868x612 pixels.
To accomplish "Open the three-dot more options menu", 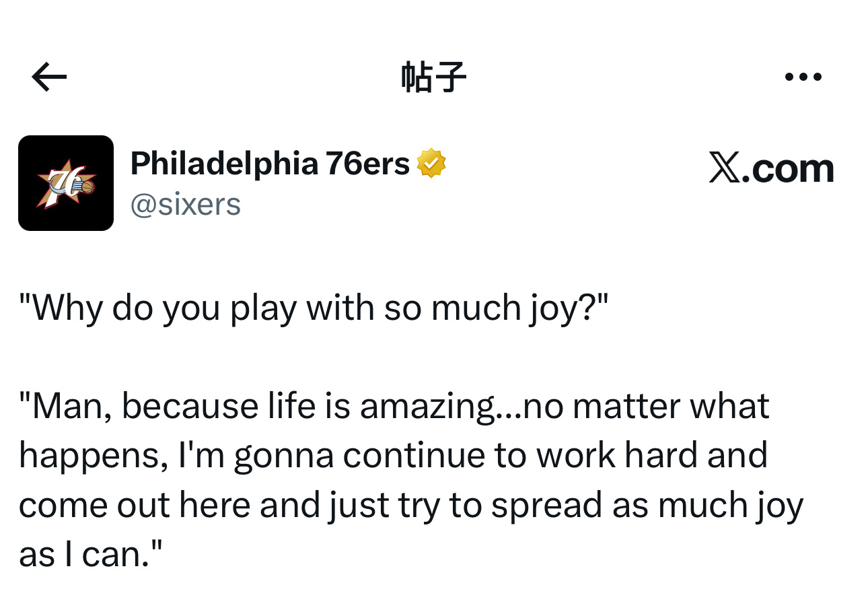I will [x=803, y=77].
